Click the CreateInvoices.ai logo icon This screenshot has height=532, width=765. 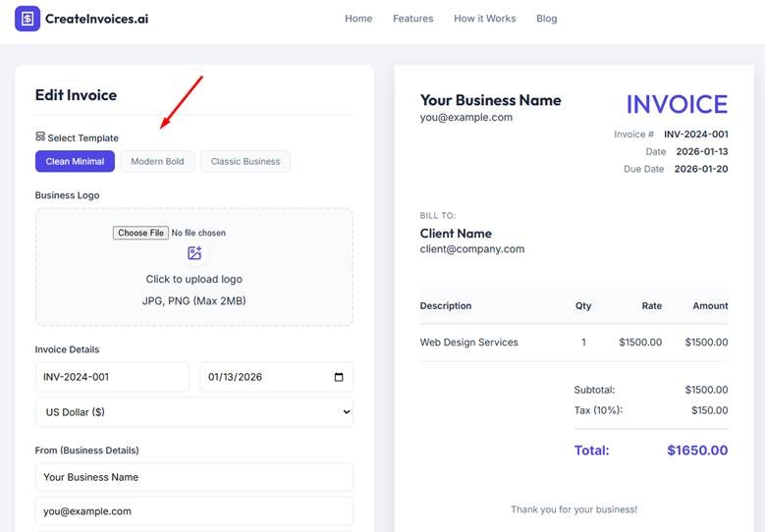[27, 19]
